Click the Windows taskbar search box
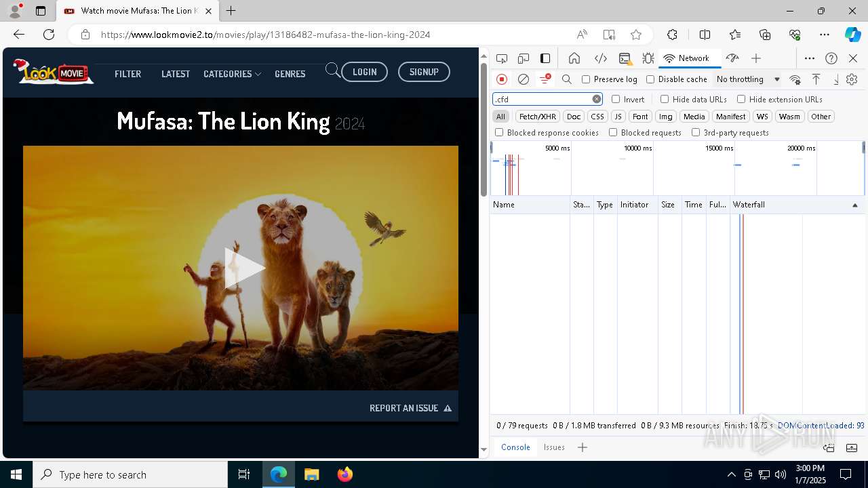This screenshot has width=868, height=488. click(130, 474)
